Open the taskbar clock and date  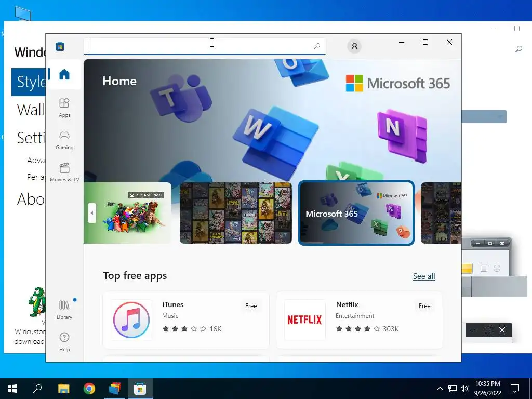(487, 389)
